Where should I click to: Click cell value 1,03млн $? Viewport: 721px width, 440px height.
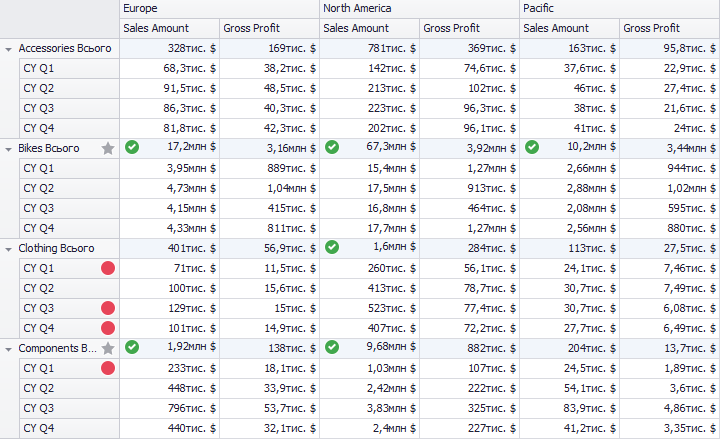[x=392, y=368]
